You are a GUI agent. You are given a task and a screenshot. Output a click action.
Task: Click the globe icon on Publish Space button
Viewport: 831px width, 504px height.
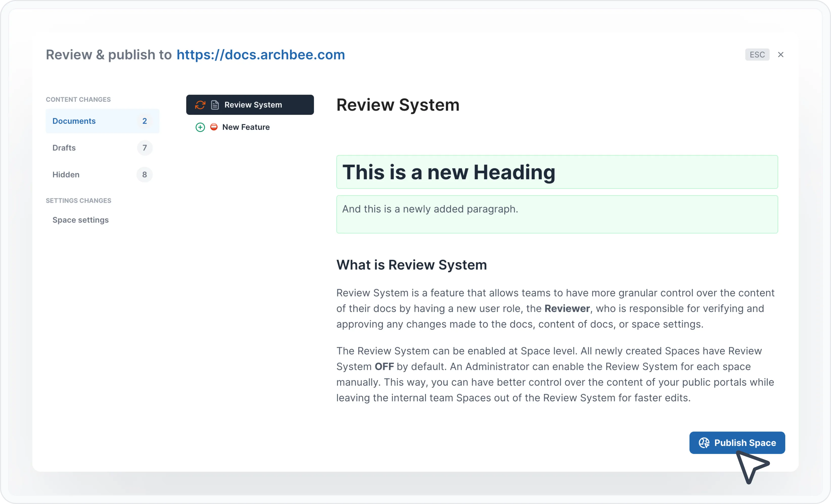[x=704, y=443]
